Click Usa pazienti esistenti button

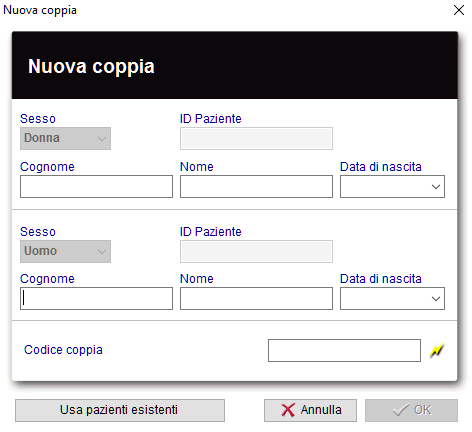coord(120,410)
